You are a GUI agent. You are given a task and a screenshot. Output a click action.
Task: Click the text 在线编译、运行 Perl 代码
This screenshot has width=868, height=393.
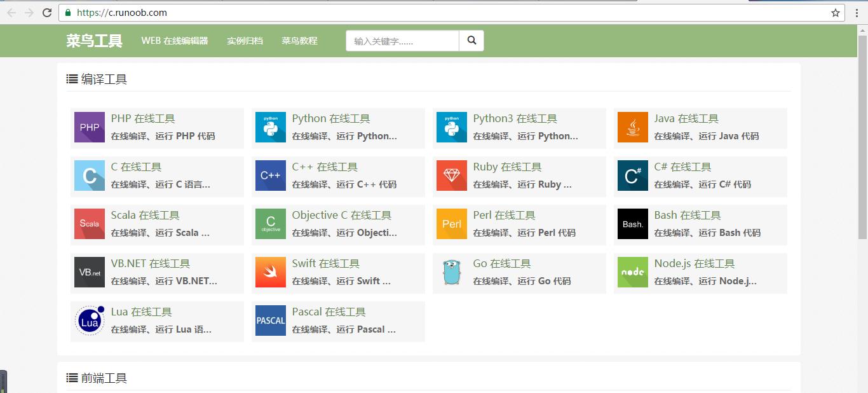click(x=524, y=233)
